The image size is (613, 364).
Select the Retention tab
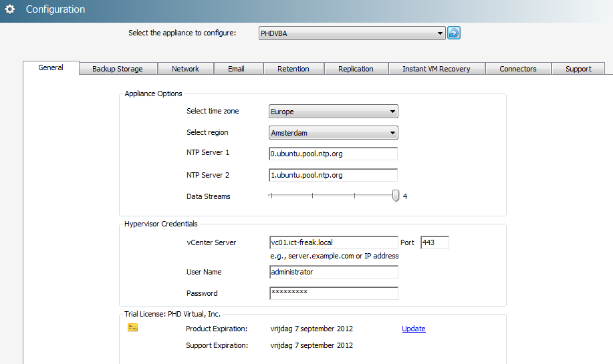293,69
